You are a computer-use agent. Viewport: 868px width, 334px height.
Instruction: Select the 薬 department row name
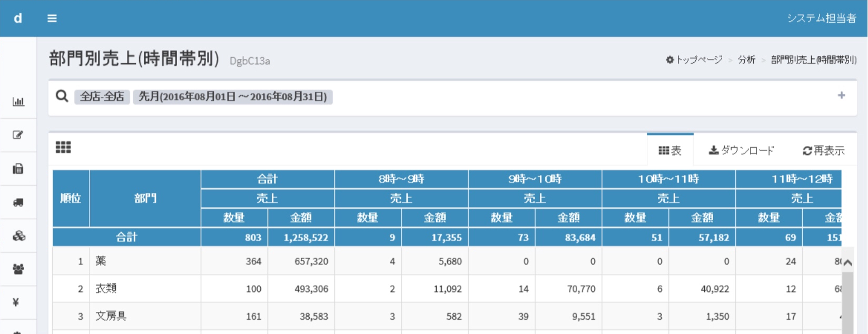[101, 261]
